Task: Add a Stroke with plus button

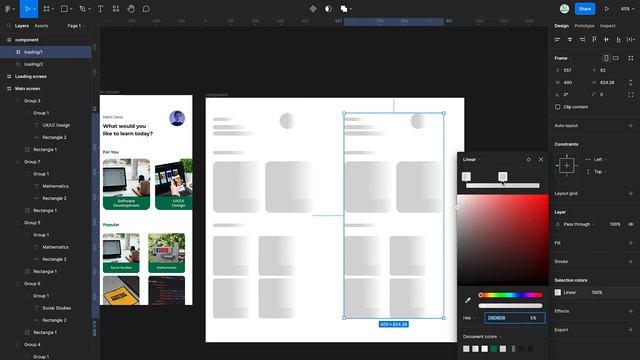Action: [x=631, y=262]
